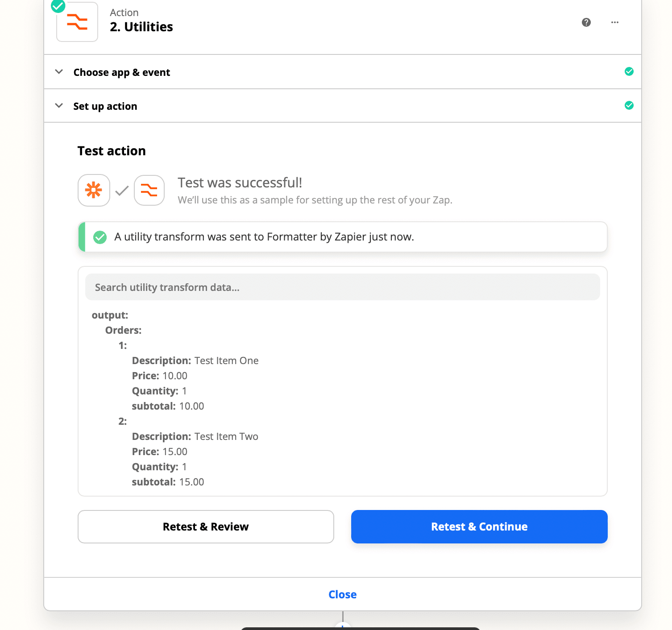The width and height of the screenshot is (672, 630).
Task: Click the Formatter Utilities app icon in header
Action: click(77, 22)
